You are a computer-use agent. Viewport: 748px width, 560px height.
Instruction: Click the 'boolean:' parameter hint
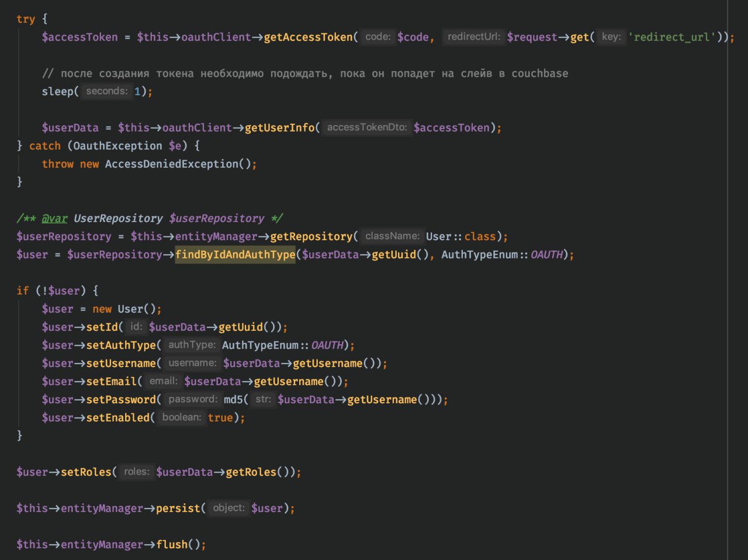coord(182,417)
